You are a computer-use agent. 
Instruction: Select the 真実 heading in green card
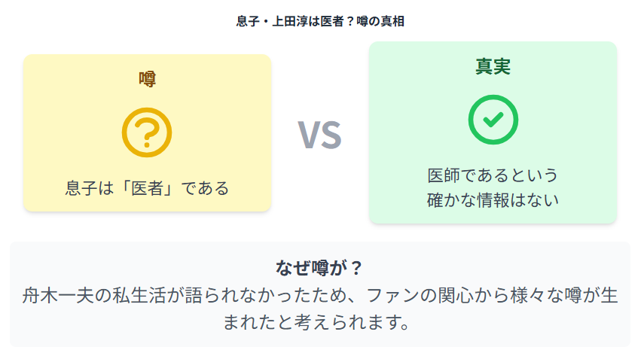coord(493,66)
